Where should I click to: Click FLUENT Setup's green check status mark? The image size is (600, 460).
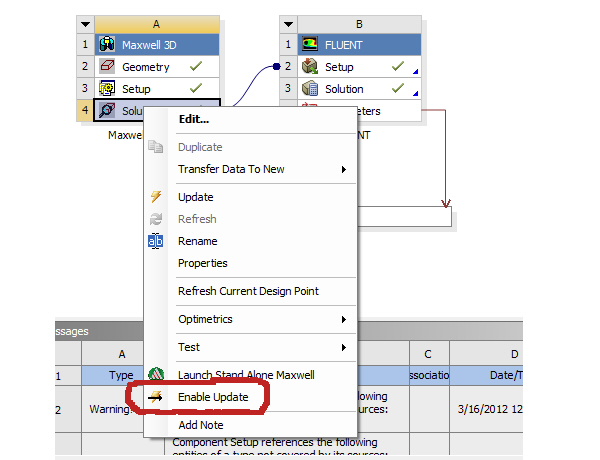point(398,66)
